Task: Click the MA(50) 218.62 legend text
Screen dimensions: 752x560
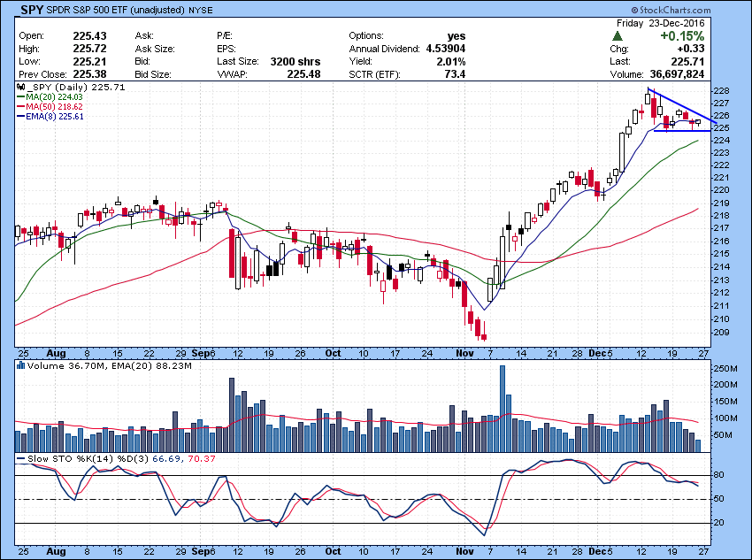Action: coord(54,107)
